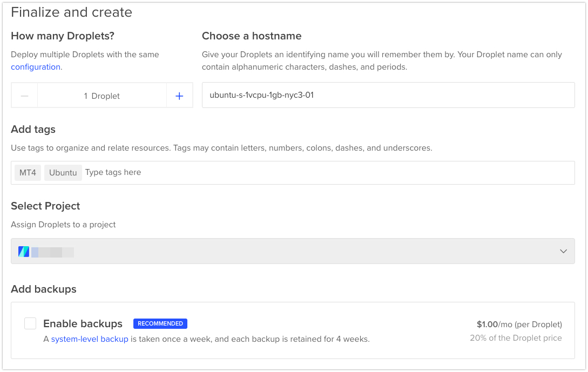Click the RECOMMENDED badge
588x372 pixels.
point(160,323)
